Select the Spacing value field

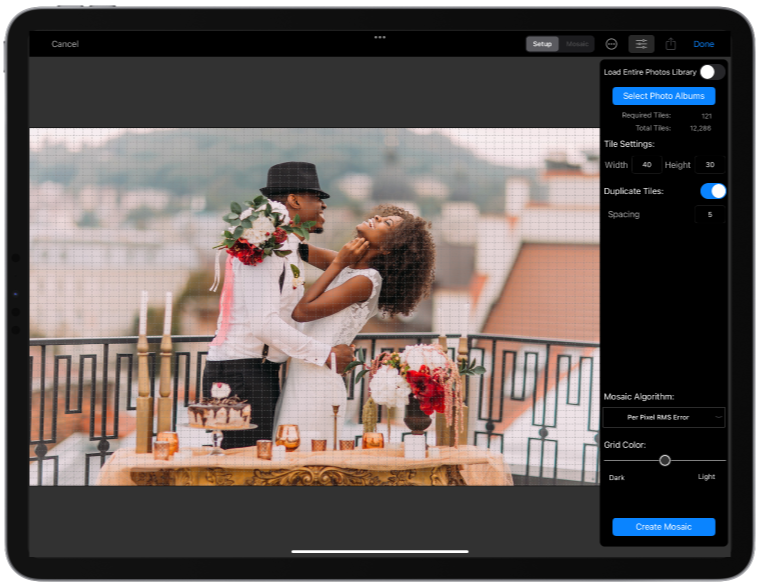710,214
